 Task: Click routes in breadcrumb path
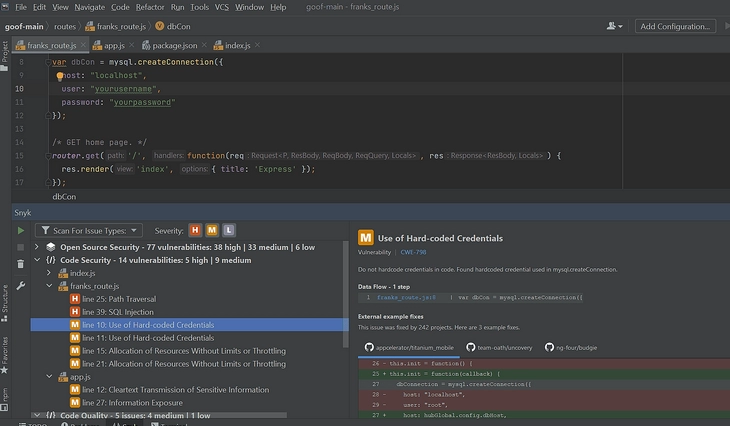pos(65,27)
